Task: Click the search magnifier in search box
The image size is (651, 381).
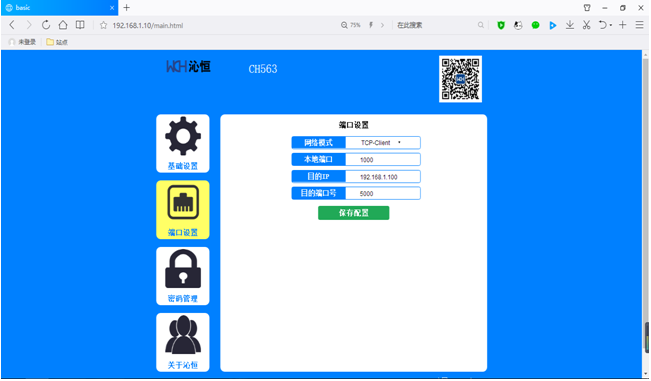Action: click(x=480, y=25)
